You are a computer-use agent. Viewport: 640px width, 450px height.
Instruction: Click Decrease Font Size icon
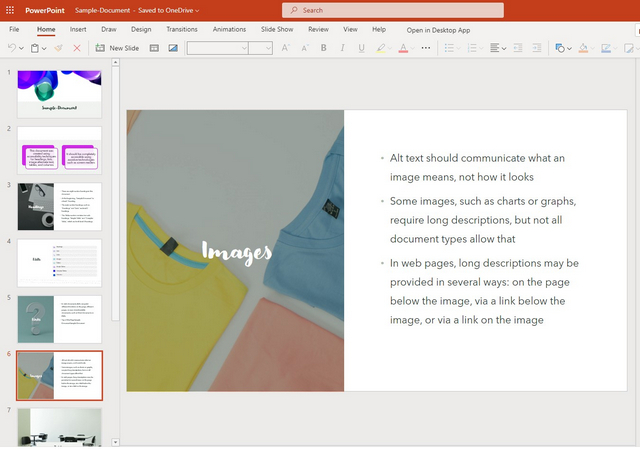point(305,48)
